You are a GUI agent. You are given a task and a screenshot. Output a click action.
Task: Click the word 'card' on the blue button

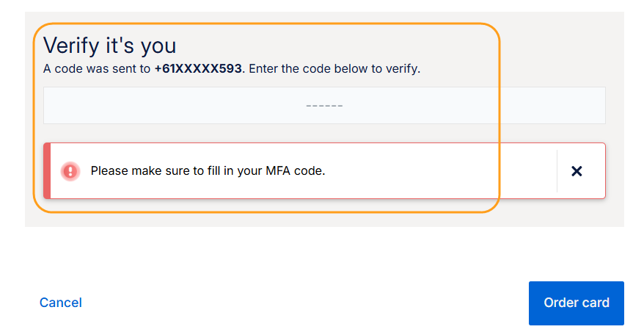coord(596,303)
